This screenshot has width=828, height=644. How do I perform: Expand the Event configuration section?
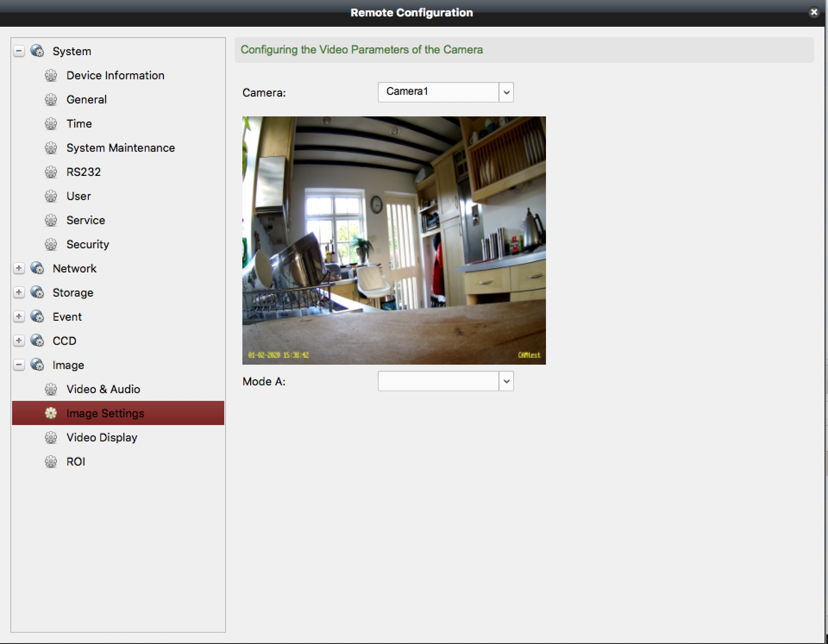point(18,316)
